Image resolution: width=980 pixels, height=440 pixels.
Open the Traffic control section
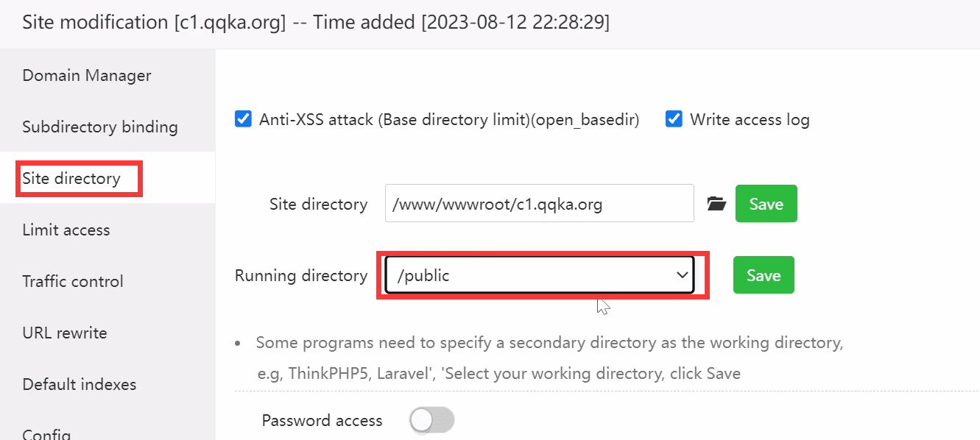tap(73, 281)
